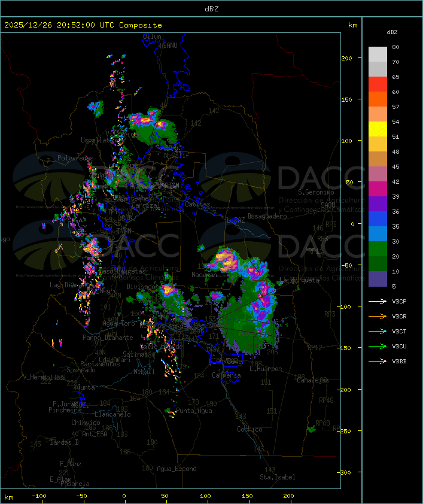Viewport: 423px width, 504px height.
Task: Click the Agua_Escond place label
Action: [x=176, y=469]
